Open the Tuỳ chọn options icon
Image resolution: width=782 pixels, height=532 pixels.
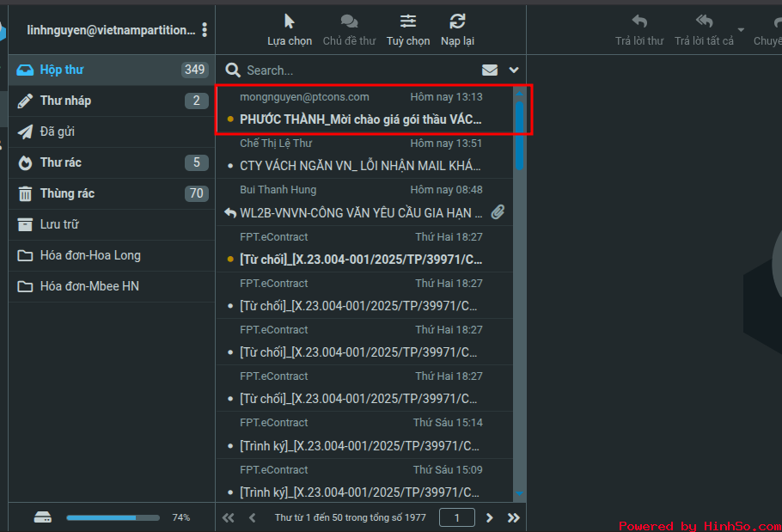click(x=408, y=21)
